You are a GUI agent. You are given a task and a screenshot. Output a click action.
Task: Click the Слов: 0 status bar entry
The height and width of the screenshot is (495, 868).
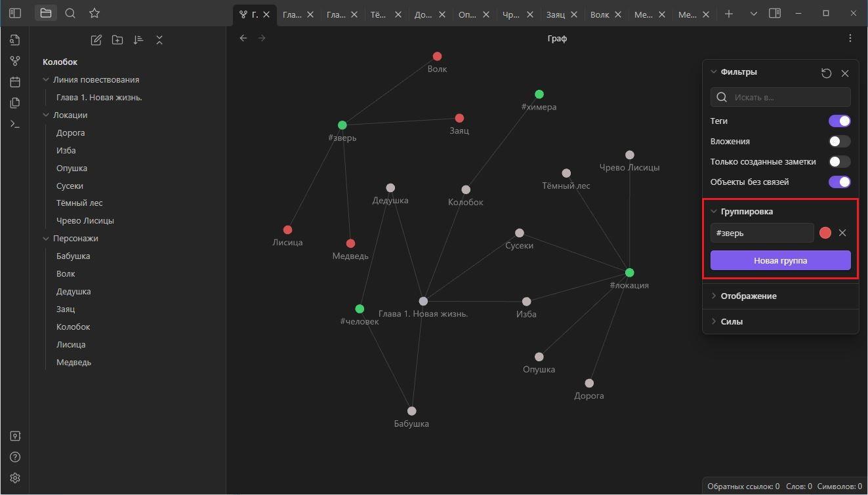pos(799,486)
